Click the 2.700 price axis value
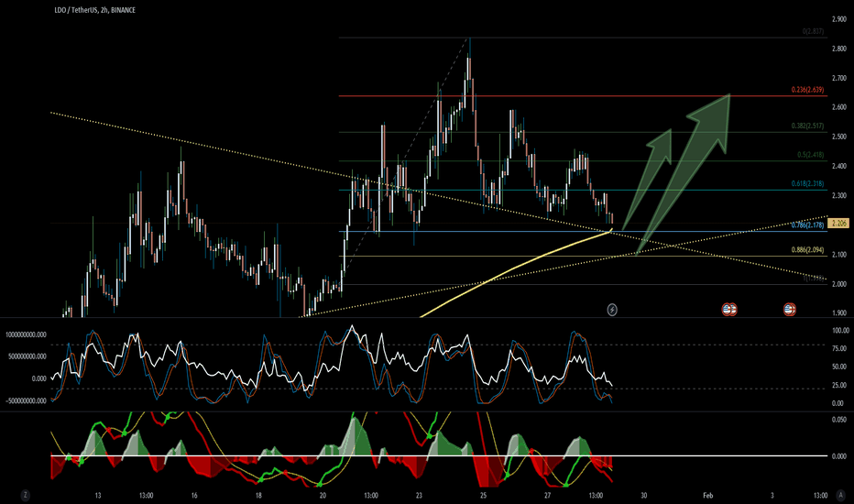This screenshot has height=504, width=854. [x=839, y=78]
